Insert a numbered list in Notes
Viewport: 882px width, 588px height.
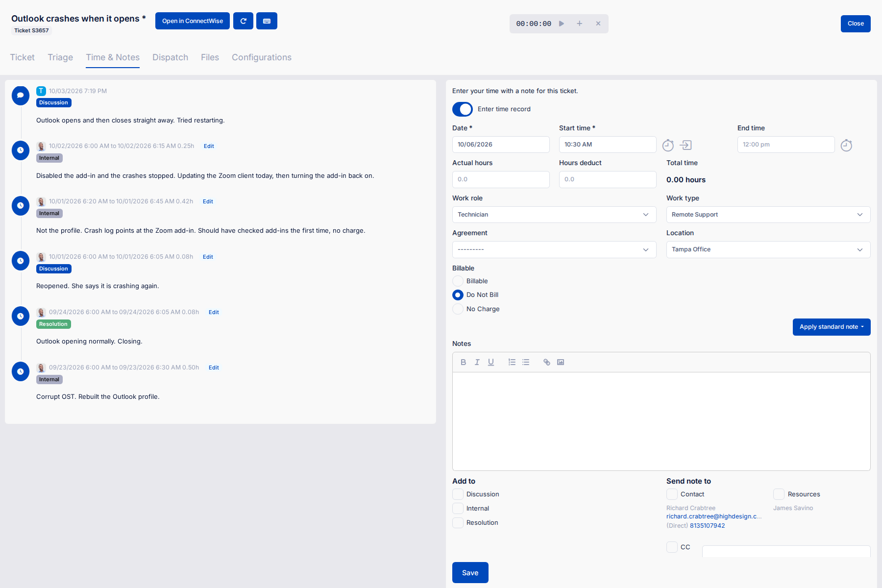(512, 362)
